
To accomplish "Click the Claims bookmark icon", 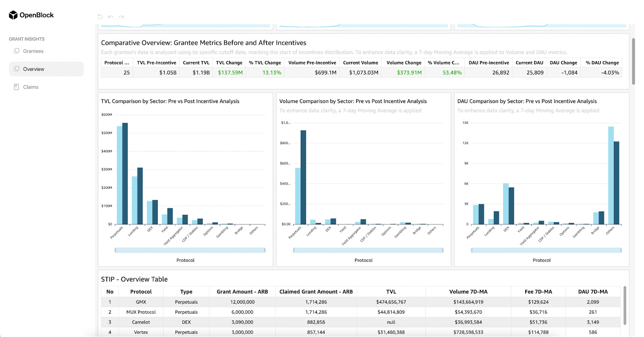I will pos(17,87).
